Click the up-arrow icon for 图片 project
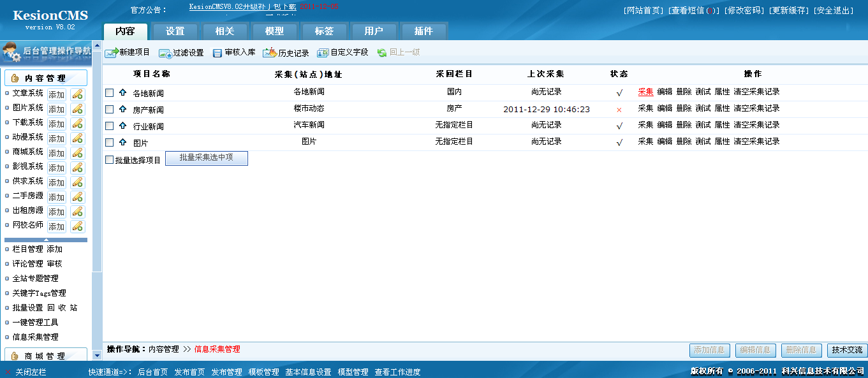The height and width of the screenshot is (378, 868). tap(123, 142)
